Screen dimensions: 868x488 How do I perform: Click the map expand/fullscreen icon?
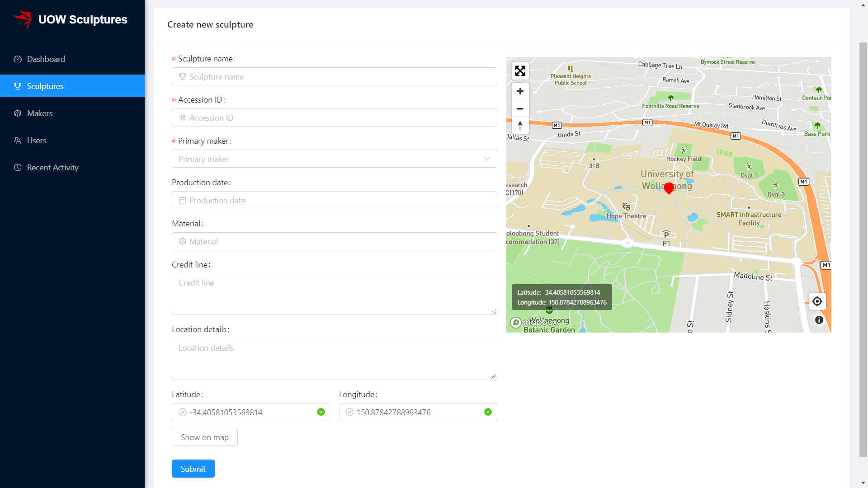pyautogui.click(x=520, y=70)
